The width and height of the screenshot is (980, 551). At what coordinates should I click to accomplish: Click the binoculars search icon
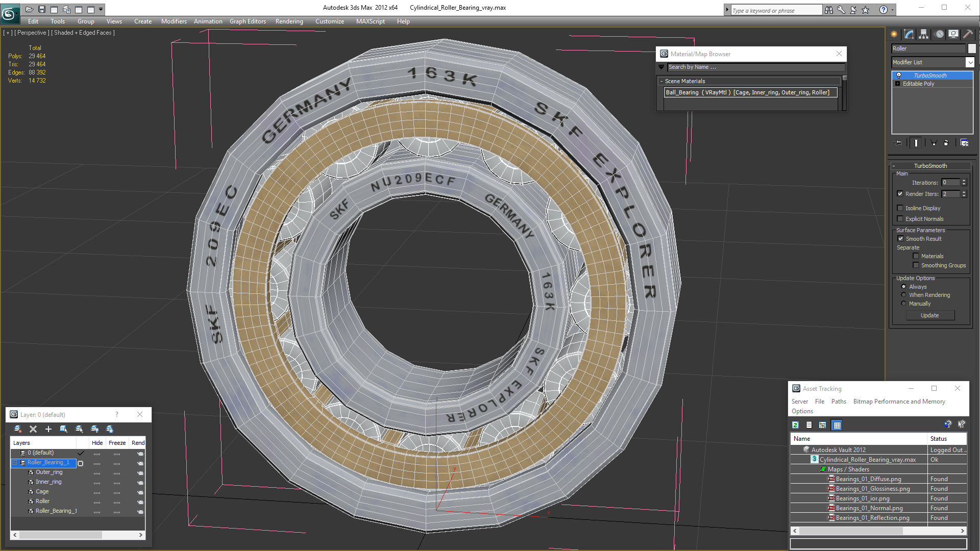point(829,10)
